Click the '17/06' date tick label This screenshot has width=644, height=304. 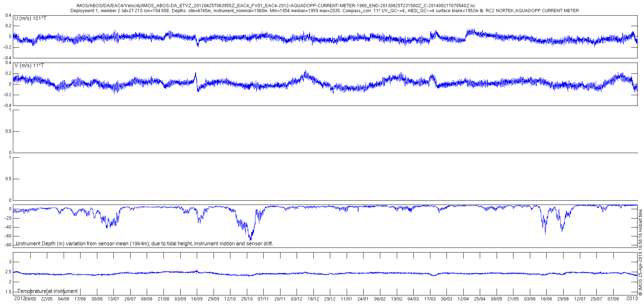point(80,299)
